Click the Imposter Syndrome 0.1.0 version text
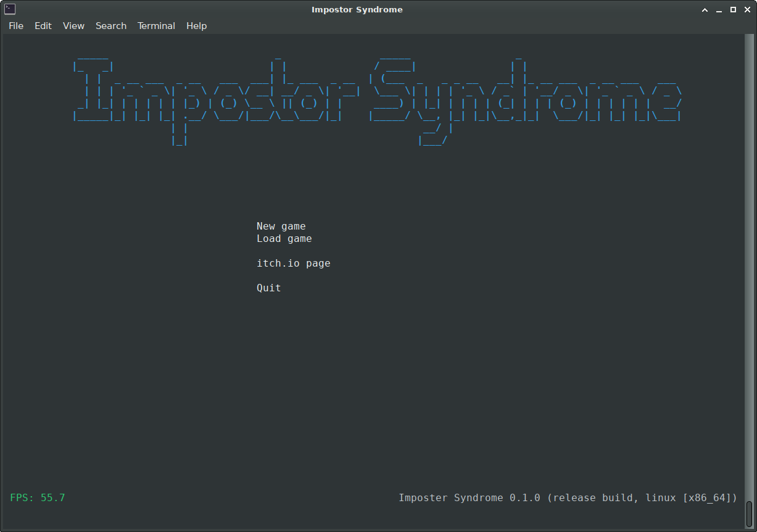 [x=568, y=497]
